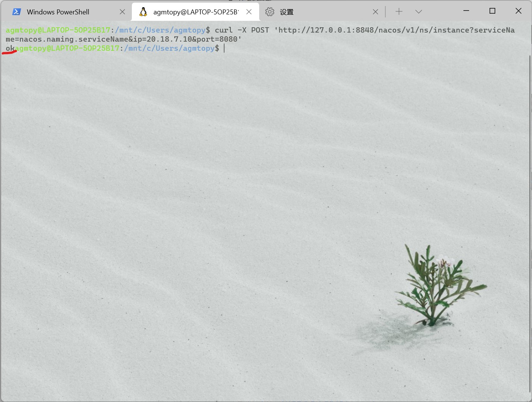Add a new terminal tab
532x402 pixels.
(399, 12)
